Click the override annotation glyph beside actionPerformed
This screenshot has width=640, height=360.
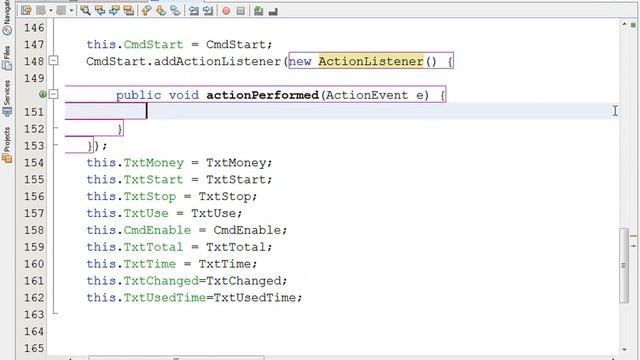click(x=42, y=94)
